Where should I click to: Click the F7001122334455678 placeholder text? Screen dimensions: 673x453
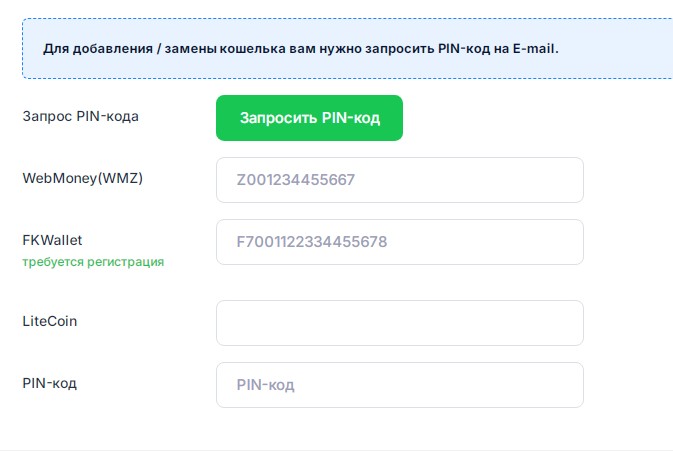[311, 242]
